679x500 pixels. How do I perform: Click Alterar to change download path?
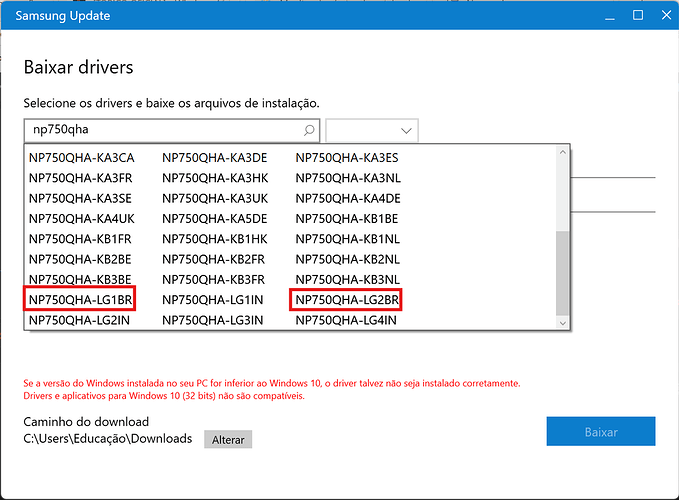[x=228, y=439]
